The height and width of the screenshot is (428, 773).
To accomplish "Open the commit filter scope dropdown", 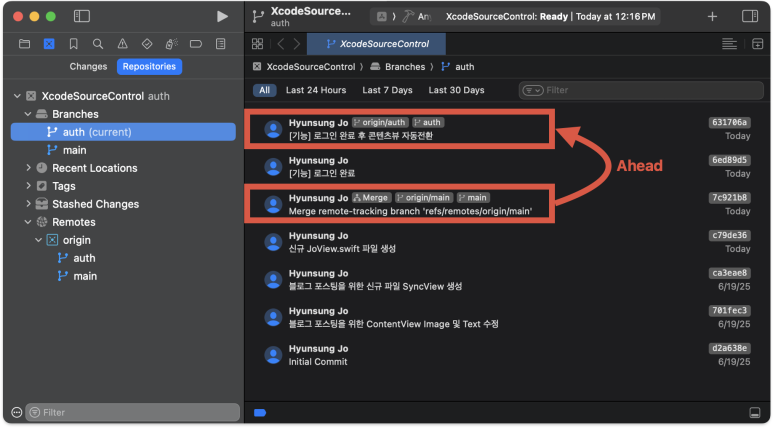I will [532, 90].
